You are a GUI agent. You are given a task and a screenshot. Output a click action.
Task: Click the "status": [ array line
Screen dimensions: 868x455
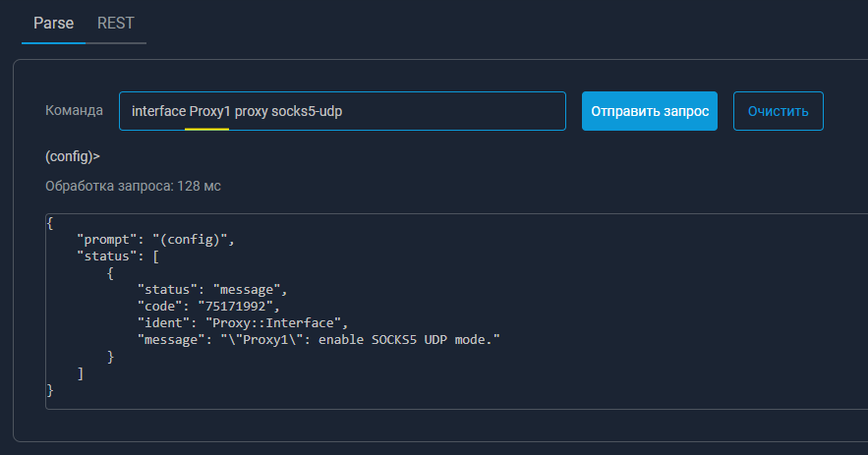[x=118, y=256]
